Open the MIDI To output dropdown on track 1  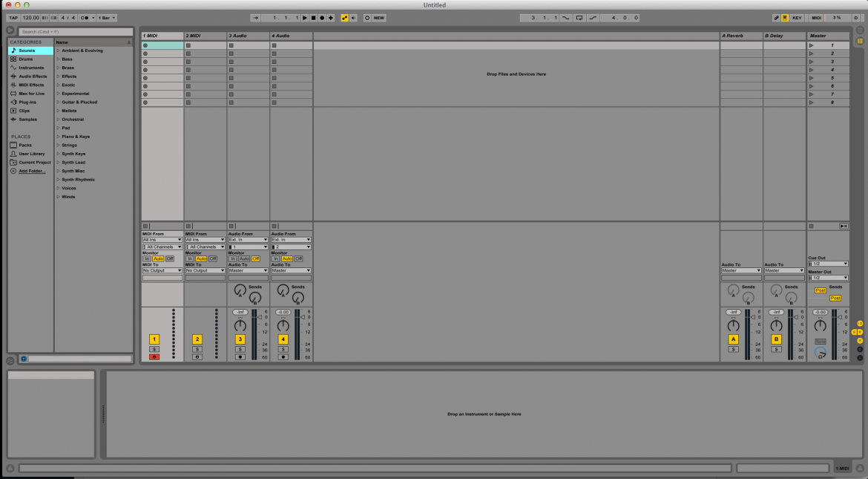pyautogui.click(x=162, y=270)
